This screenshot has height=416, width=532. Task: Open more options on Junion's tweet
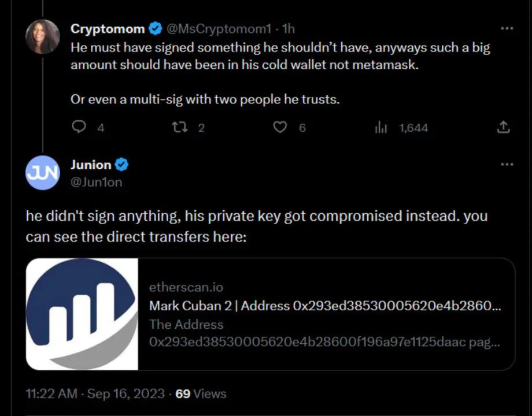coord(507,164)
